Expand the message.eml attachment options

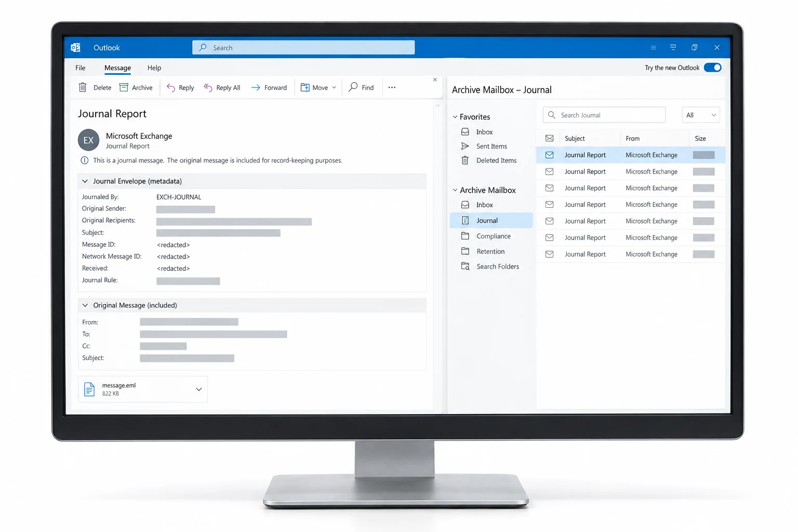point(199,389)
